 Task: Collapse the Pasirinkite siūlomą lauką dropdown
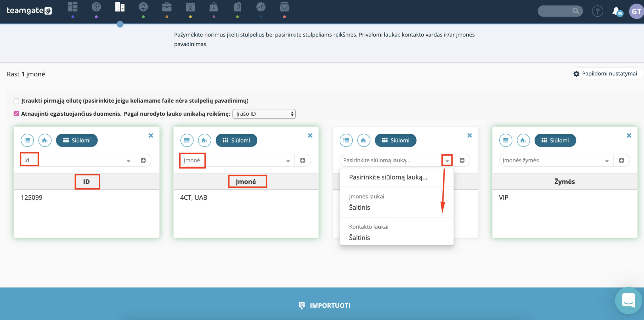coord(447,161)
